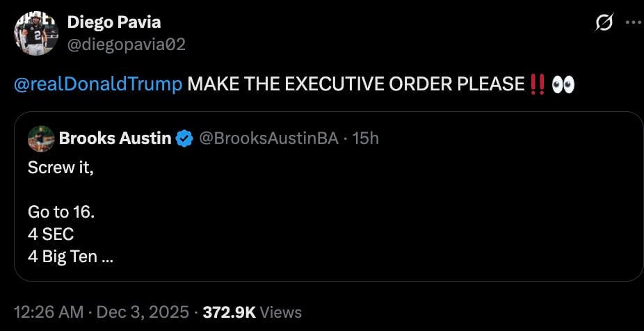Image resolution: width=644 pixels, height=331 pixels.
Task: Click the Grok icon beside the more menu
Action: click(x=604, y=22)
